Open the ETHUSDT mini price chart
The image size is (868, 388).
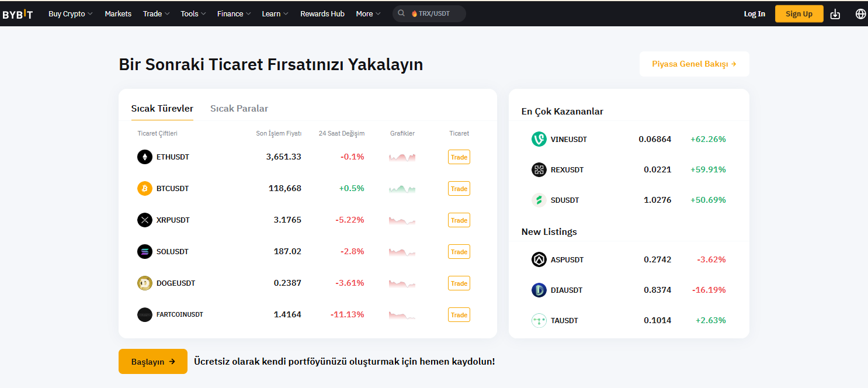402,157
